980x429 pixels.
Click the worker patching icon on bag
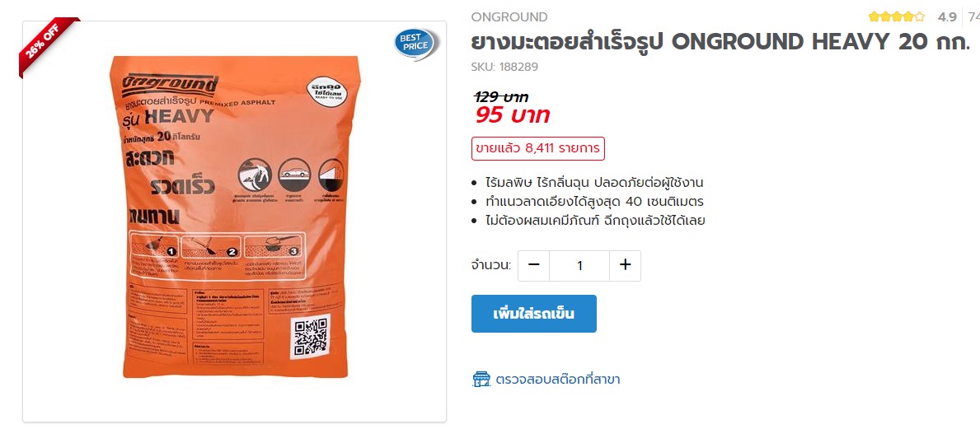point(255,175)
